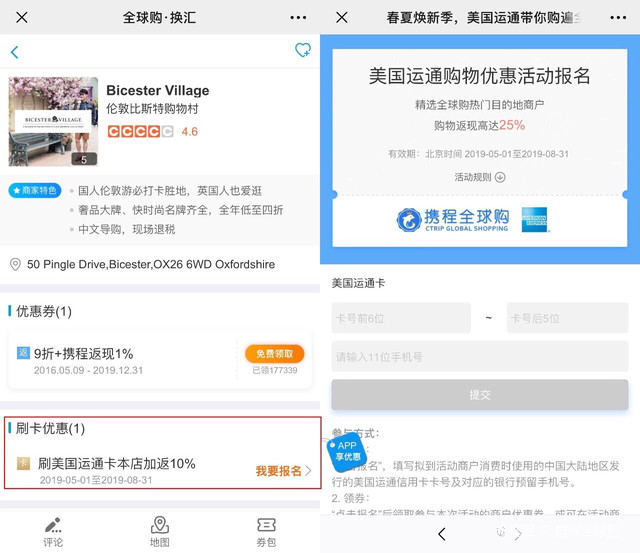Click the Bicester Village name heading
The height and width of the screenshot is (553, 640).
point(158,90)
